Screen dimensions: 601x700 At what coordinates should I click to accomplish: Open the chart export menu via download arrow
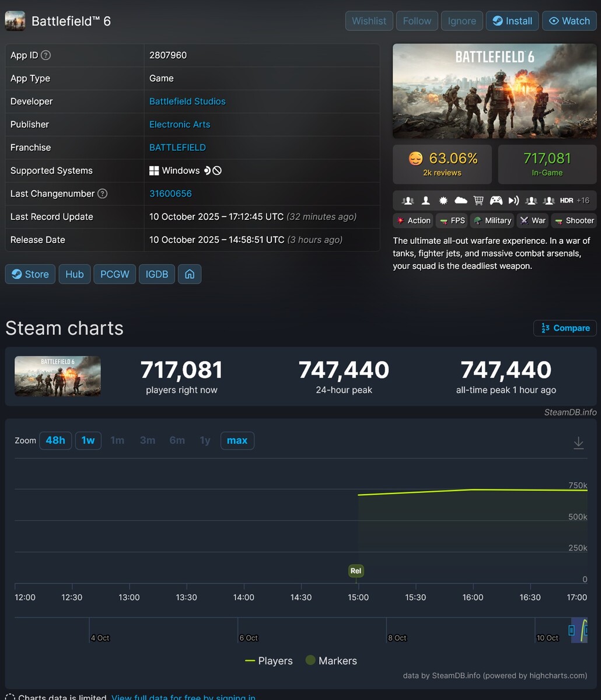[578, 442]
